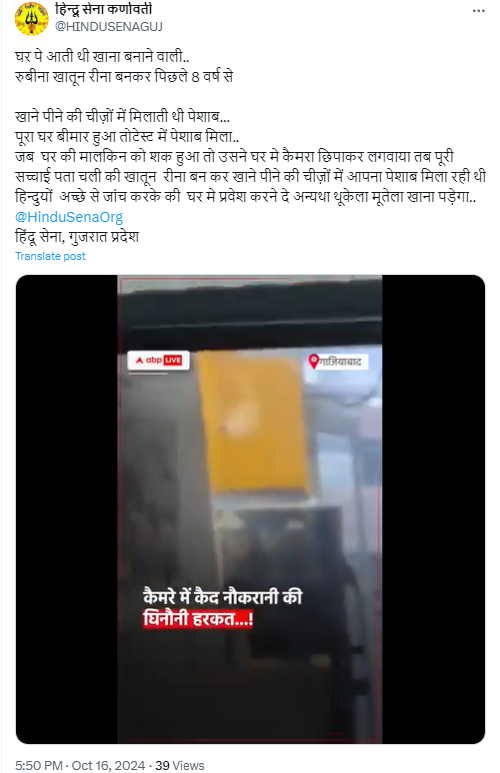Viewport: 500px width, 773px height.
Task: Click the red LIVE badge on video
Action: pos(173,360)
